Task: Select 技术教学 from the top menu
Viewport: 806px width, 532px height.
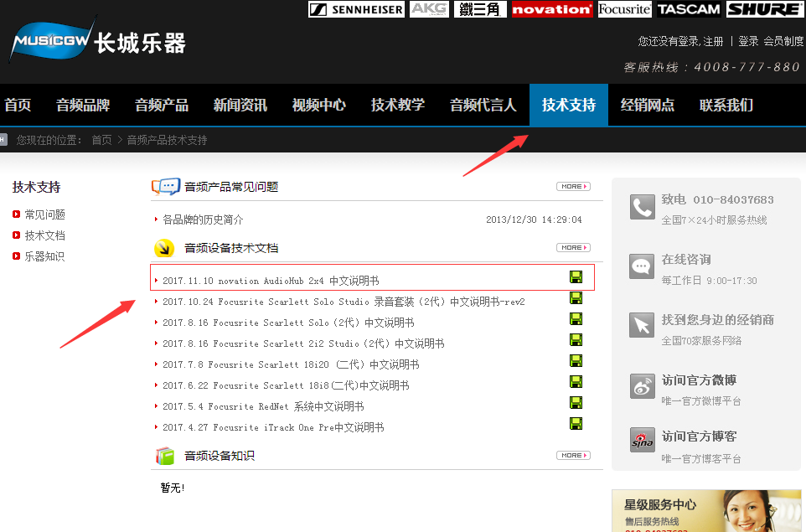Action: point(398,105)
